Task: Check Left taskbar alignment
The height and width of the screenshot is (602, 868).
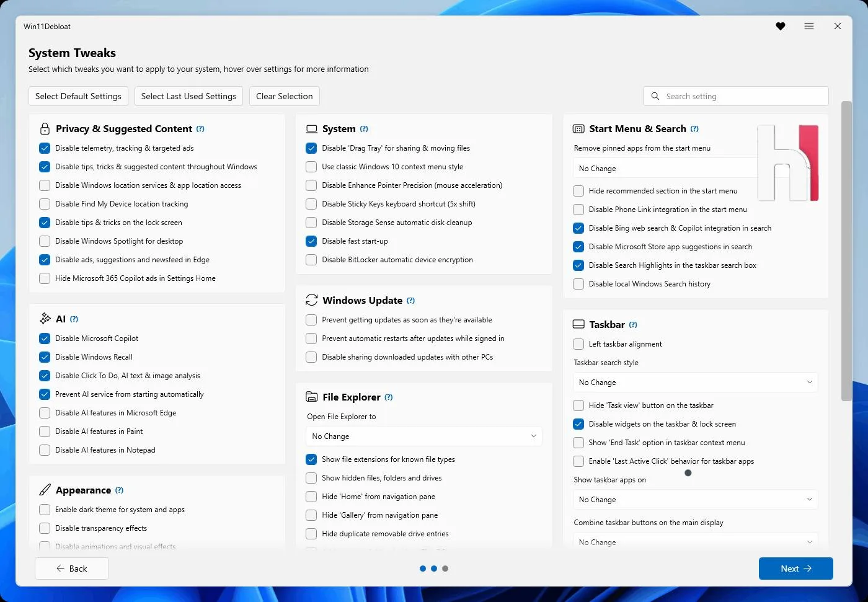Action: click(578, 344)
